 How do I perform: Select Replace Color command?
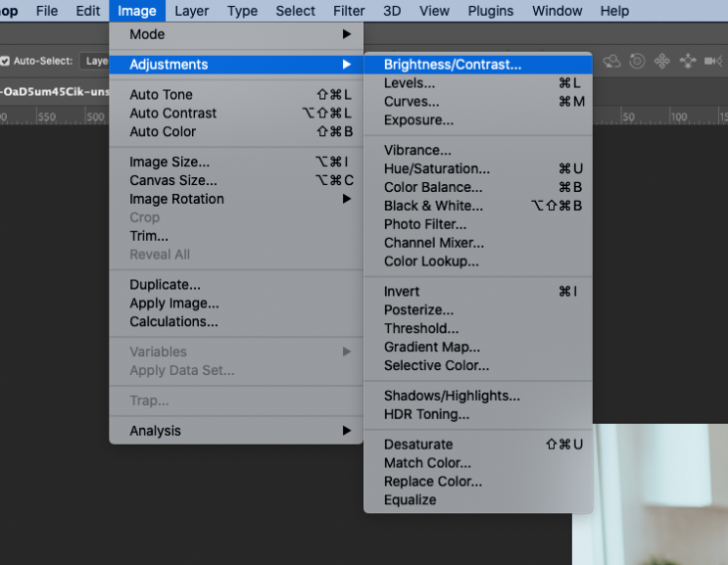coord(478,482)
